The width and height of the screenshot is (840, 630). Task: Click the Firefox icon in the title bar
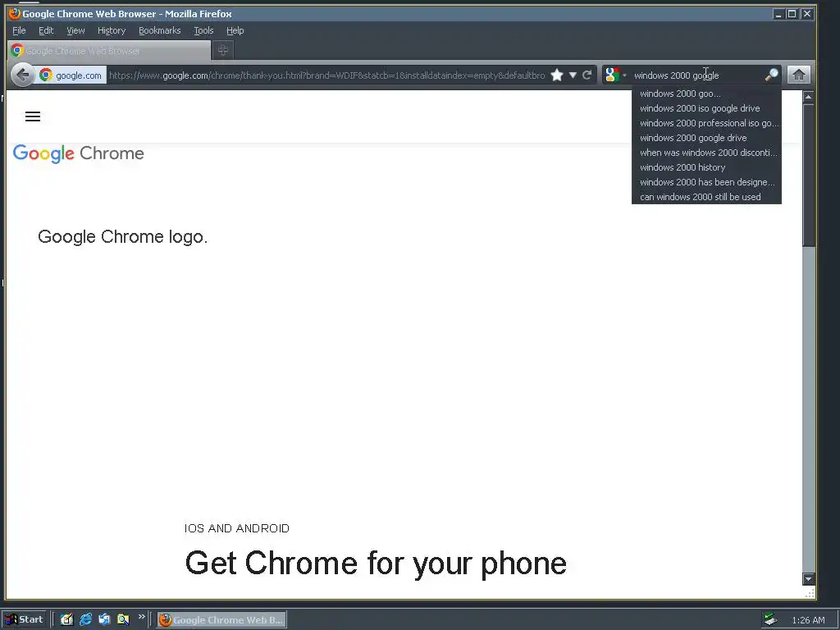click(x=15, y=13)
